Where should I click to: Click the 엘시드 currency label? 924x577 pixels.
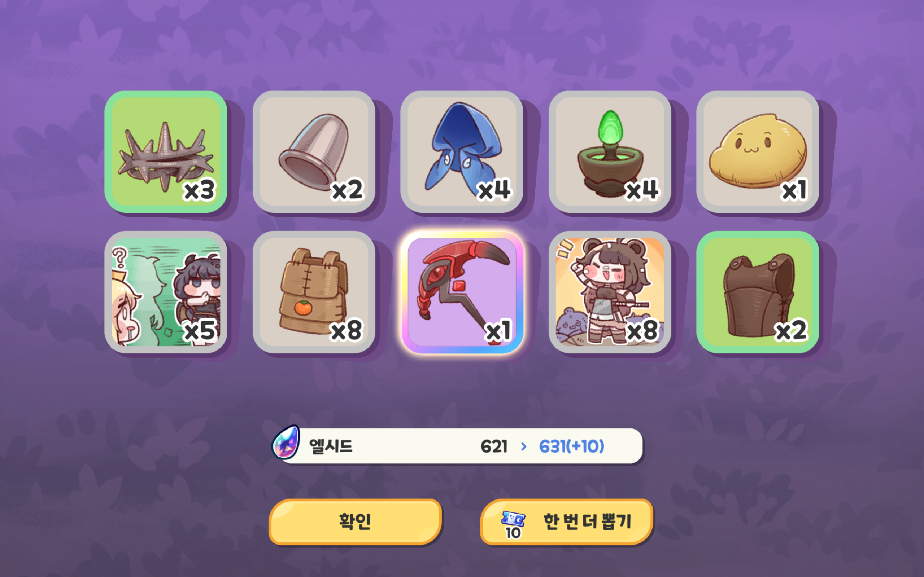[x=331, y=446]
